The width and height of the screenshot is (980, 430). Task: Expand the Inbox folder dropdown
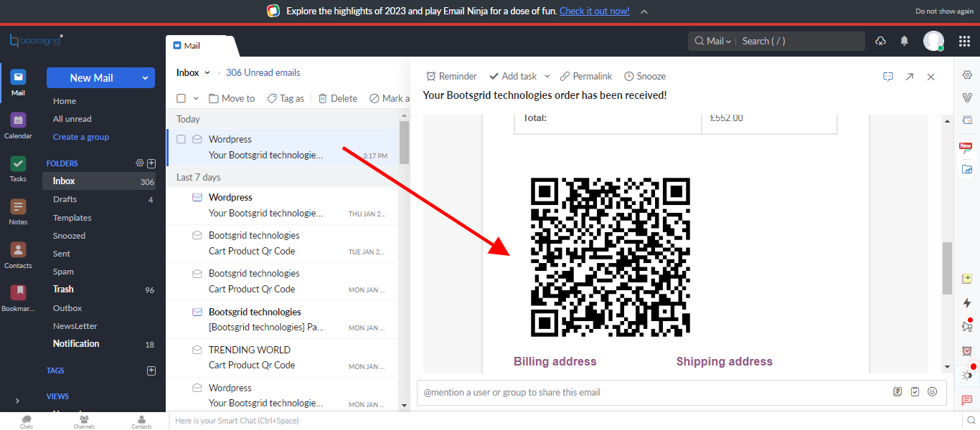(208, 72)
